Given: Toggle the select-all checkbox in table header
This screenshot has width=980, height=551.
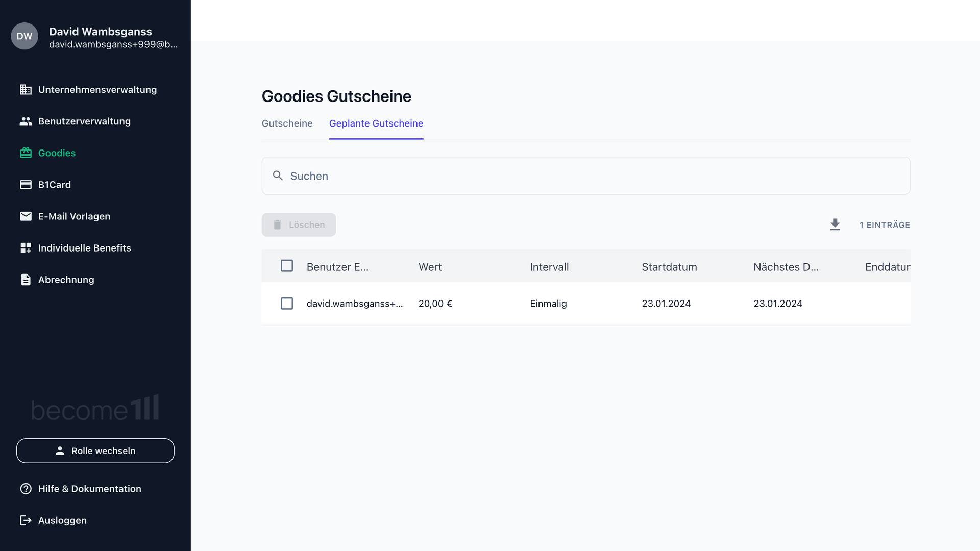Looking at the screenshot, I should pyautogui.click(x=287, y=266).
